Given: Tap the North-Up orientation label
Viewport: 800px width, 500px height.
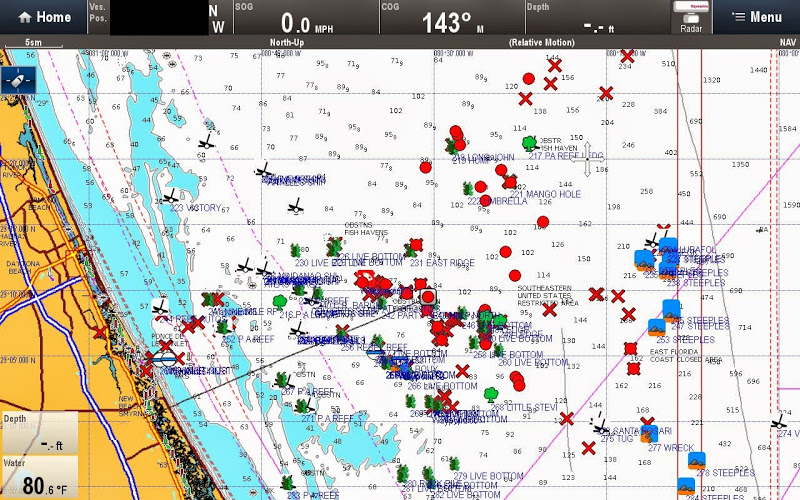Looking at the screenshot, I should (x=287, y=42).
